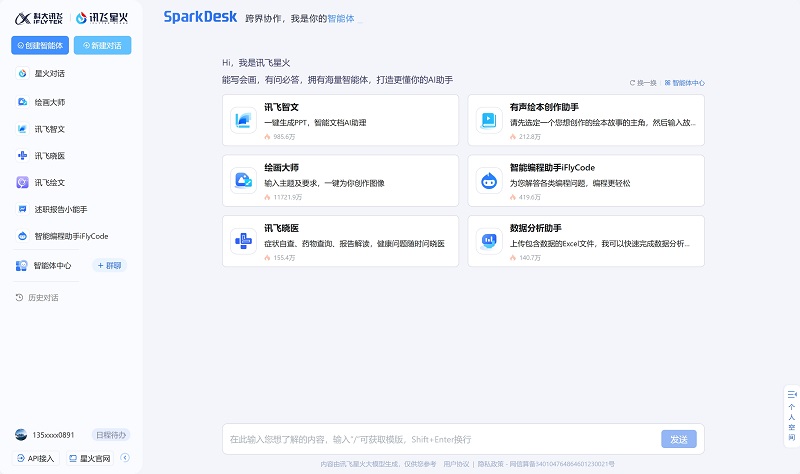Click the 历史对话 clock icon
The image size is (800, 474).
[x=19, y=297]
